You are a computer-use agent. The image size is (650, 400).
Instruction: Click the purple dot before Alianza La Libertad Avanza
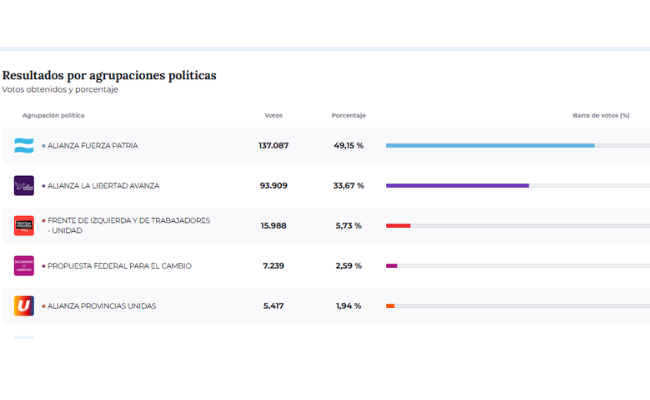coord(43,186)
